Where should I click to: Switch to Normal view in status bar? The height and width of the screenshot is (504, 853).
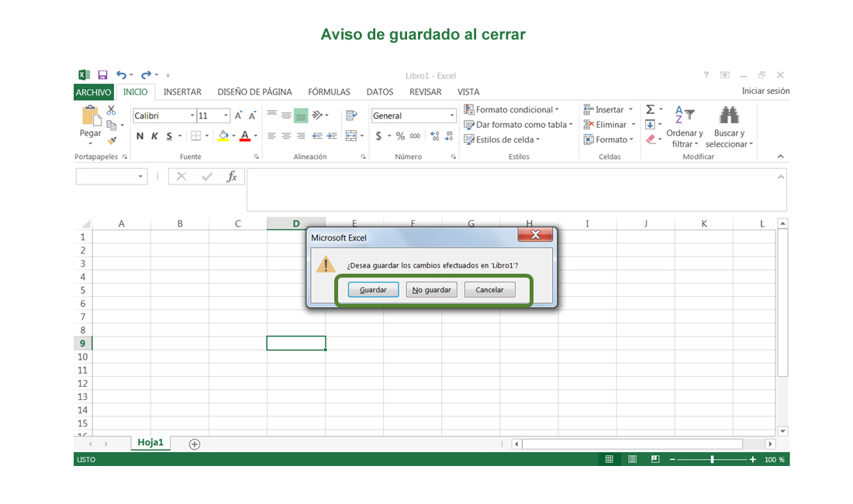coord(610,460)
